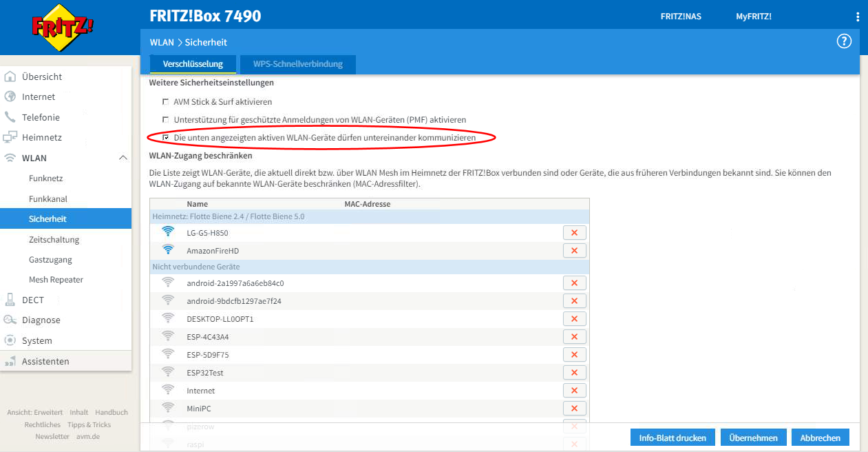Click wifi signal icon of AmazonFireHD

(168, 250)
